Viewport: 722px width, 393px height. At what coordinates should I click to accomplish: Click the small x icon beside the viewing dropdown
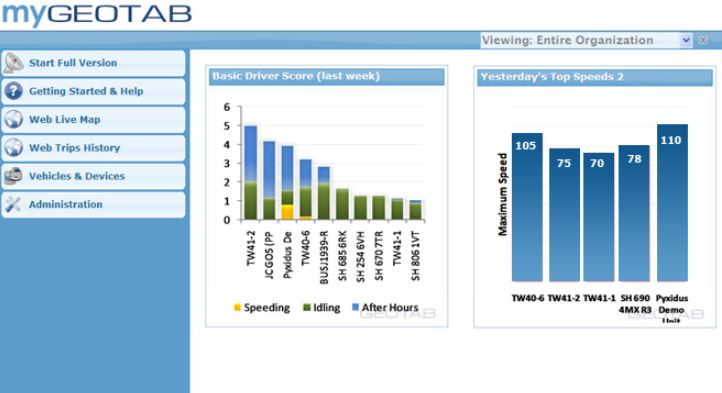[x=703, y=40]
